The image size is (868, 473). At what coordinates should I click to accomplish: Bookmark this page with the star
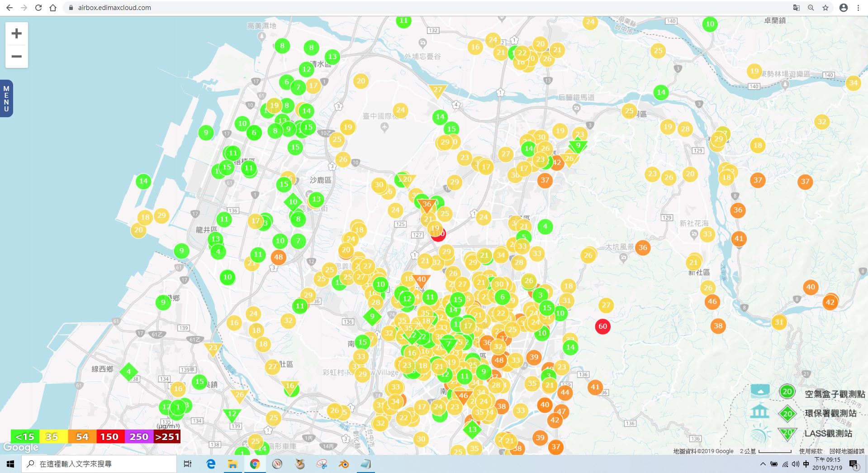[825, 8]
